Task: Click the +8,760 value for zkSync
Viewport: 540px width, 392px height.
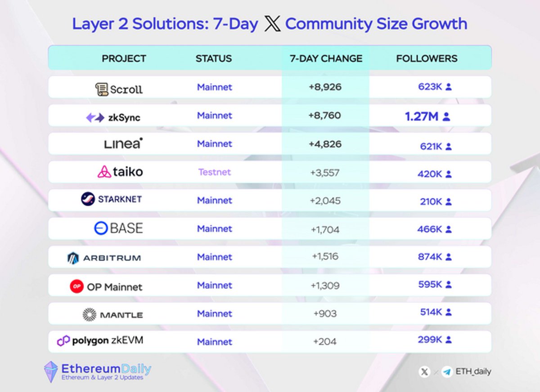Action: [x=325, y=116]
